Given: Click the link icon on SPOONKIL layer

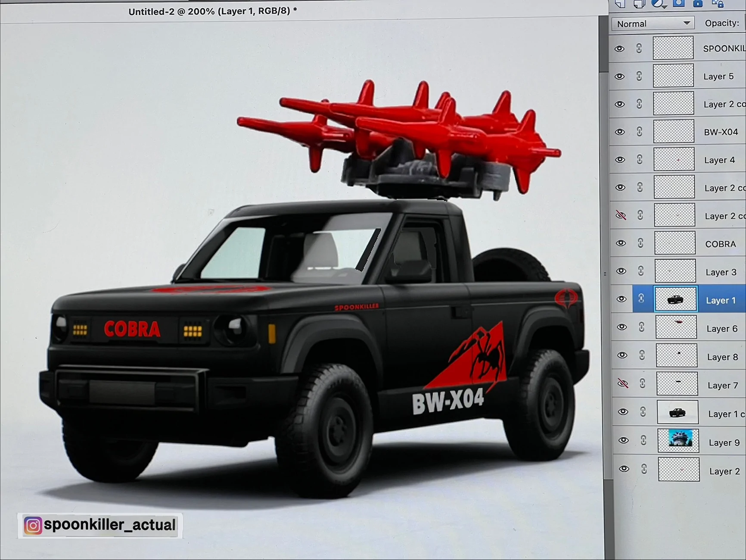Looking at the screenshot, I should (x=639, y=48).
